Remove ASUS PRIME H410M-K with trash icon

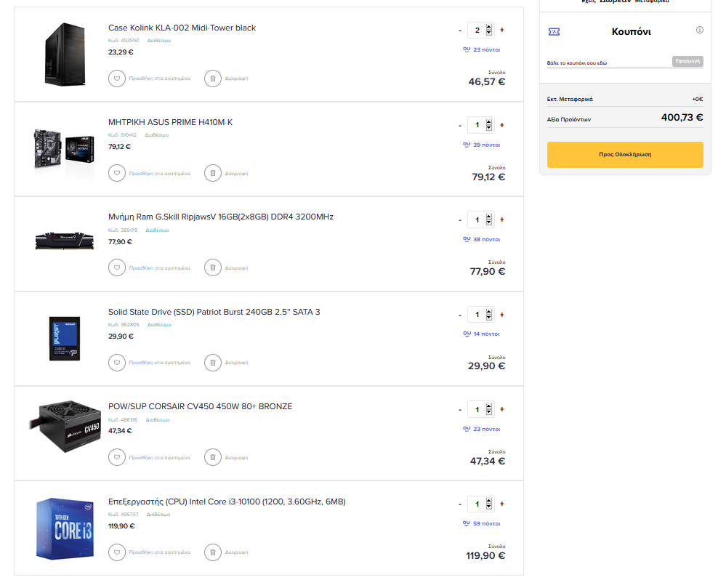[212, 173]
